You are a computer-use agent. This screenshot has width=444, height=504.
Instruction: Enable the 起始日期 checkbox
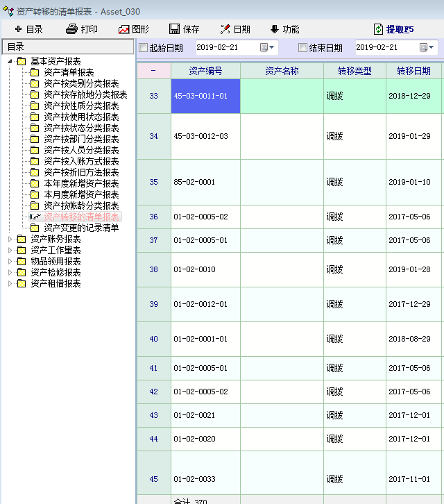[x=144, y=48]
